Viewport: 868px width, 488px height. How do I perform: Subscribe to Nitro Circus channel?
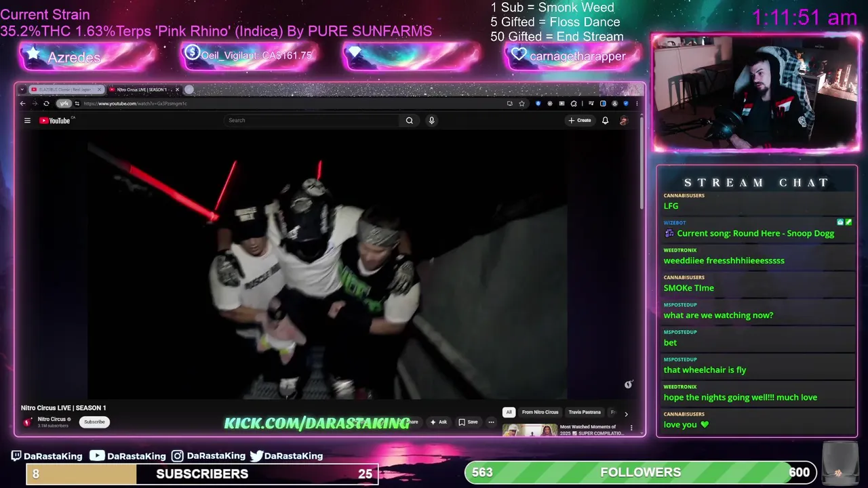click(x=94, y=422)
